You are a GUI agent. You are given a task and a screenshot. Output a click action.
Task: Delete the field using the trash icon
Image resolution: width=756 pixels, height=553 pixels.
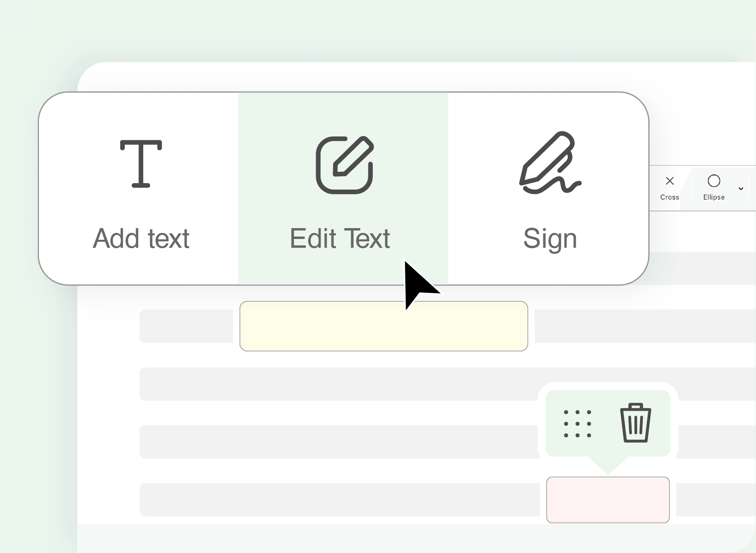coord(636,423)
